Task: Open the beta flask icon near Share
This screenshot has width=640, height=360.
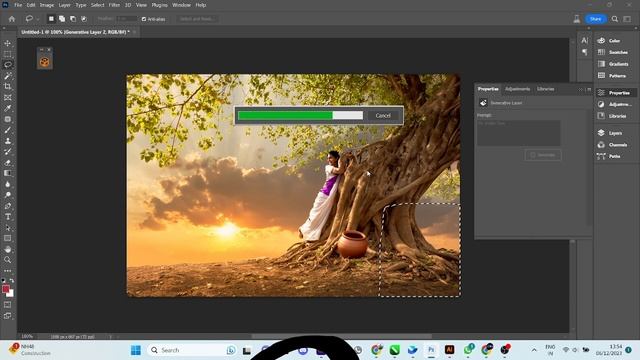Action: pyautogui.click(x=577, y=19)
